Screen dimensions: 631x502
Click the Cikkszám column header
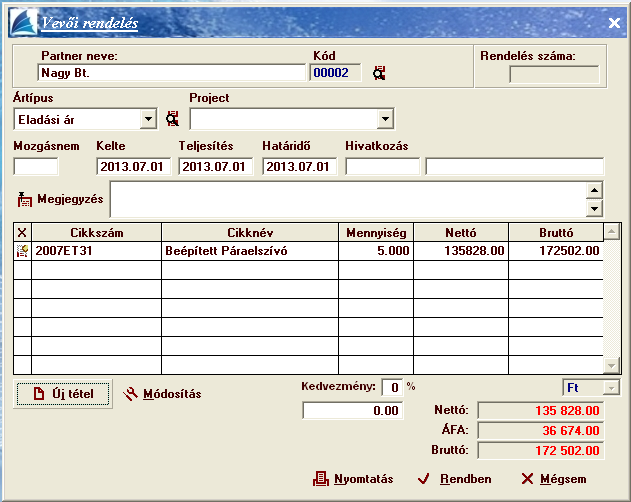[97, 232]
